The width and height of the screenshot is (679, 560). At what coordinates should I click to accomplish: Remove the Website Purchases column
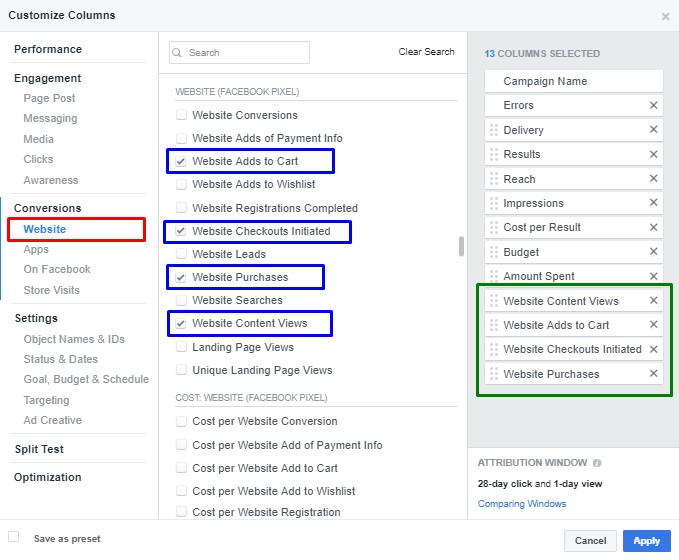coord(653,373)
